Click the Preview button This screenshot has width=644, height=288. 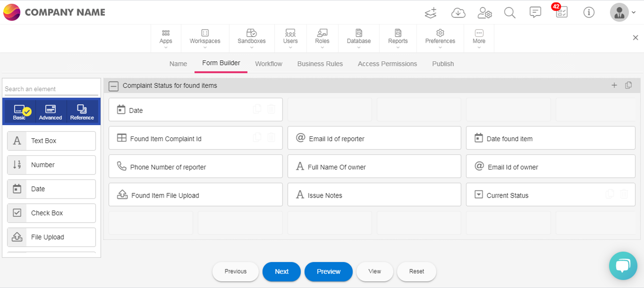[x=328, y=272]
